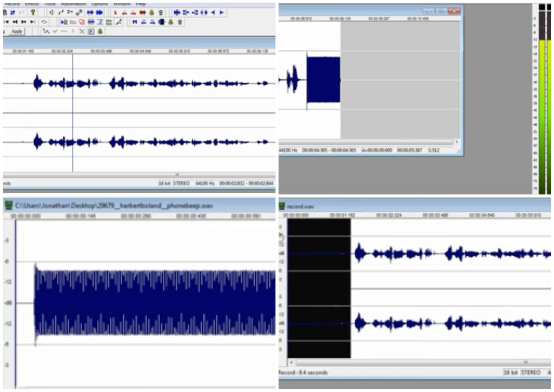Viewport: 554px width, 392px height.
Task: Click the blue right-pointing triangle icon
Action: [x=222, y=13]
